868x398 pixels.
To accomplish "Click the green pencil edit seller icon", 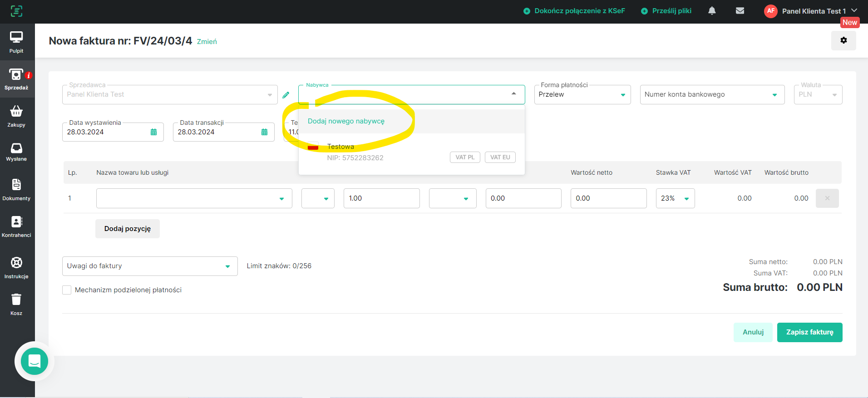I will [286, 95].
